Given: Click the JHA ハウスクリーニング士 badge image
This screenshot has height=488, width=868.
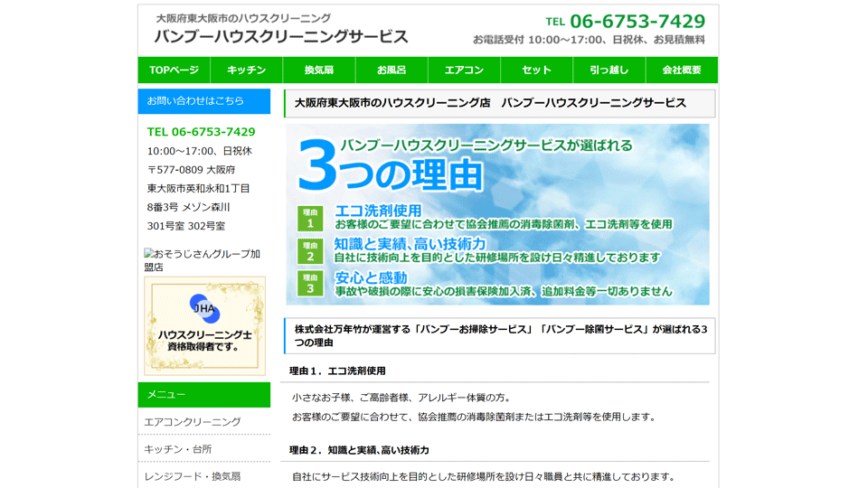Looking at the screenshot, I should [x=205, y=326].
